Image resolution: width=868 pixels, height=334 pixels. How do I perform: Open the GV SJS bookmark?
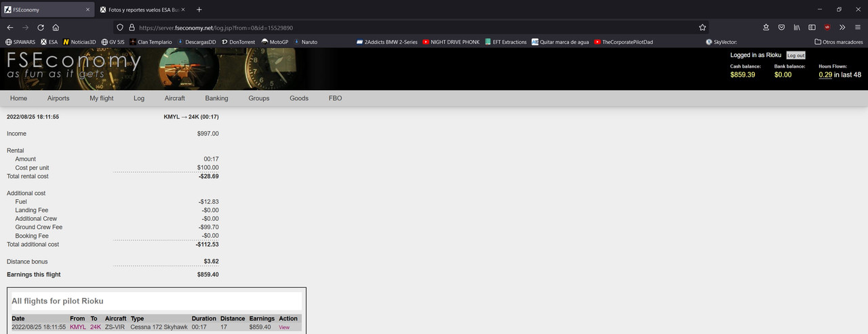(113, 42)
